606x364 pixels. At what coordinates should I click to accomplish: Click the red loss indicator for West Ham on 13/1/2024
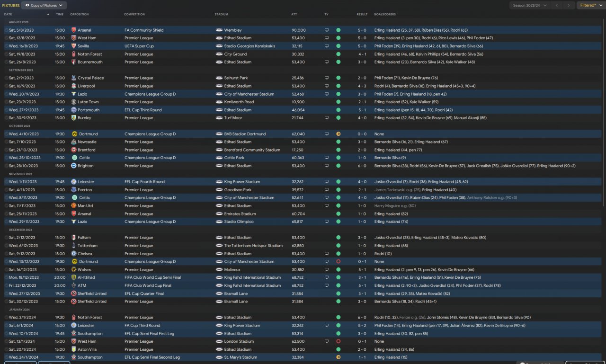338,341
